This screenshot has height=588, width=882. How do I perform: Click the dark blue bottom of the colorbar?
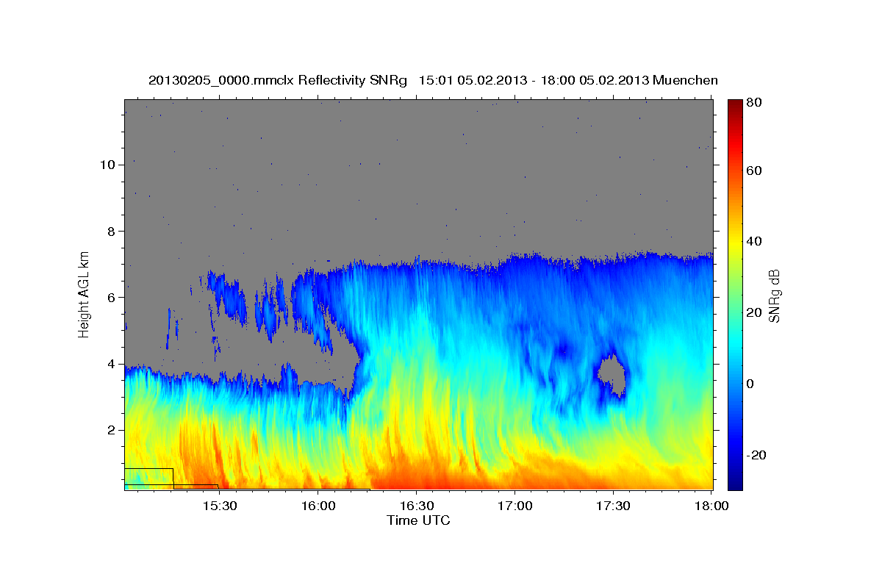[735, 481]
